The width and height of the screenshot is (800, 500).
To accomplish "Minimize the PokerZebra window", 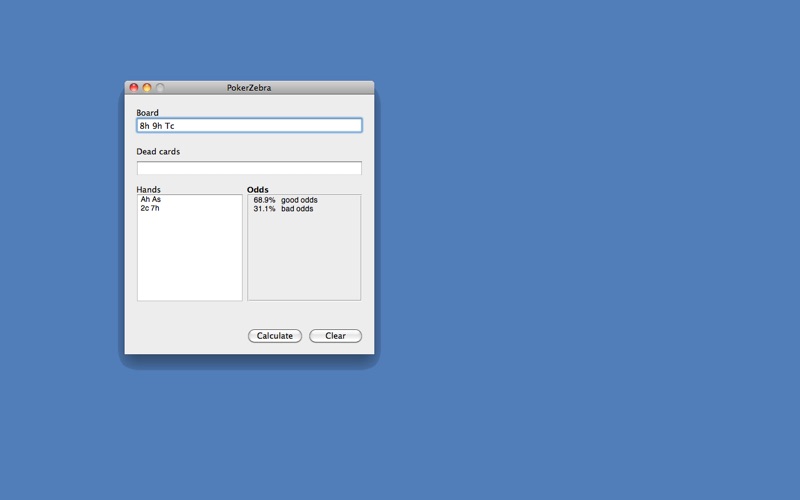I will (x=147, y=88).
